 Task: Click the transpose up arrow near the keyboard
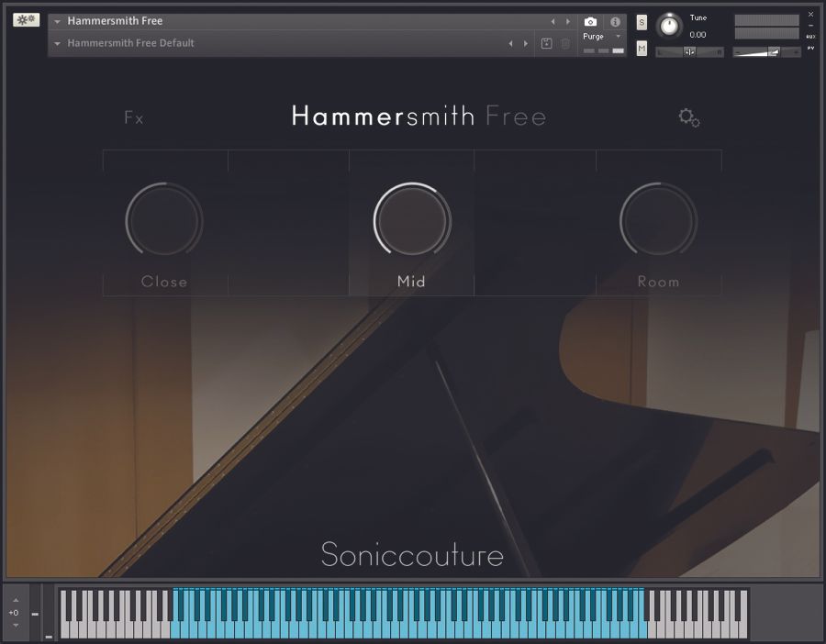pyautogui.click(x=16, y=601)
